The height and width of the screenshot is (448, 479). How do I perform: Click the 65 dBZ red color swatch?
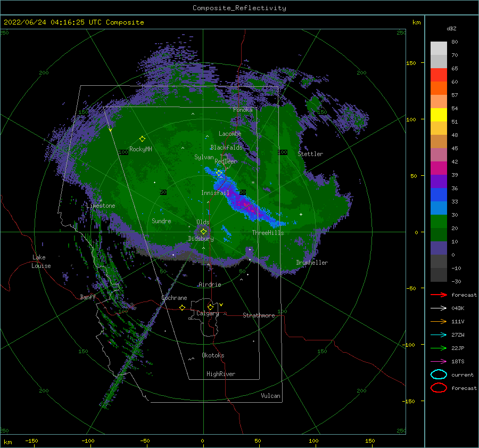(x=439, y=75)
